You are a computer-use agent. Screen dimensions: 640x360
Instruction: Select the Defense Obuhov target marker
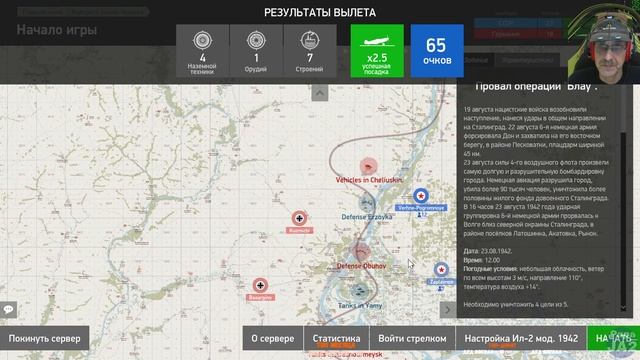coord(361,251)
